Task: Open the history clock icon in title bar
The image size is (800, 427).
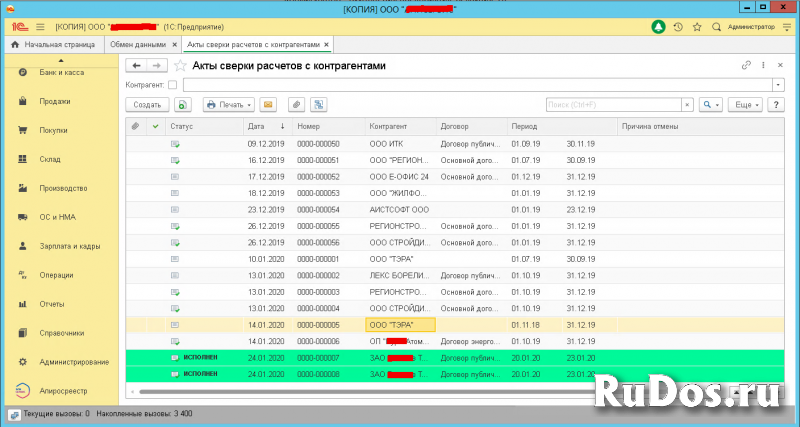Action: point(678,27)
